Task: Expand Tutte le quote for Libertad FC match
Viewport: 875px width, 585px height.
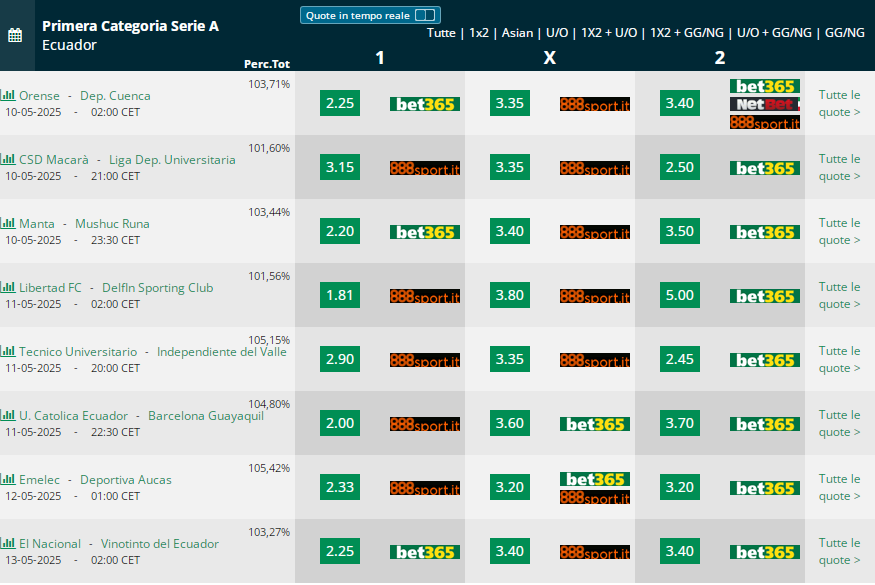Action: (x=839, y=295)
